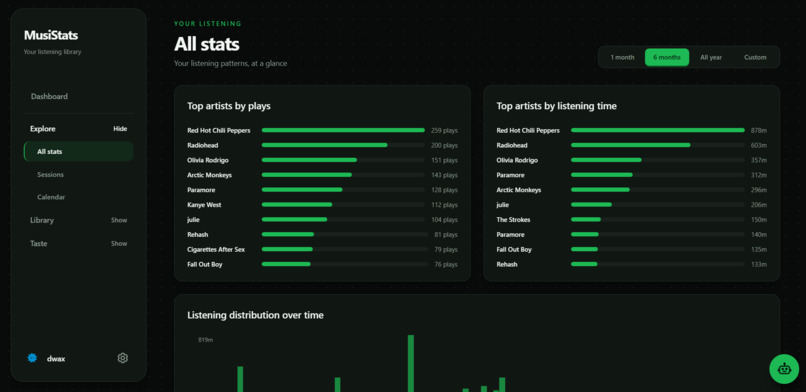Open settings gear icon beside dwax
The image size is (806, 392).
[122, 358]
